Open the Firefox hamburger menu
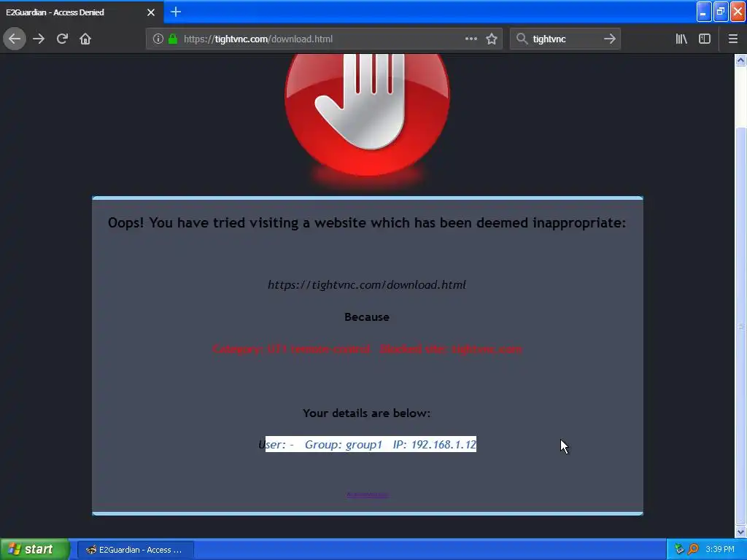This screenshot has width=747, height=560. pyautogui.click(x=733, y=39)
